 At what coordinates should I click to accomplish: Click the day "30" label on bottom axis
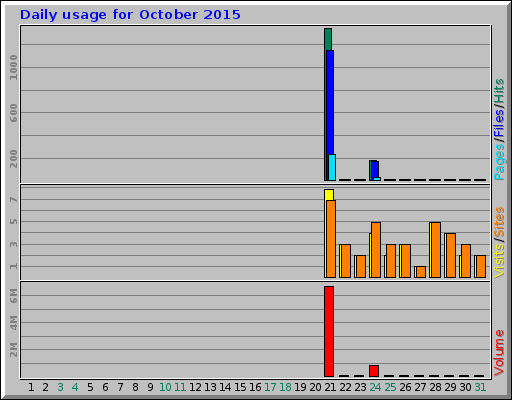tap(465, 387)
